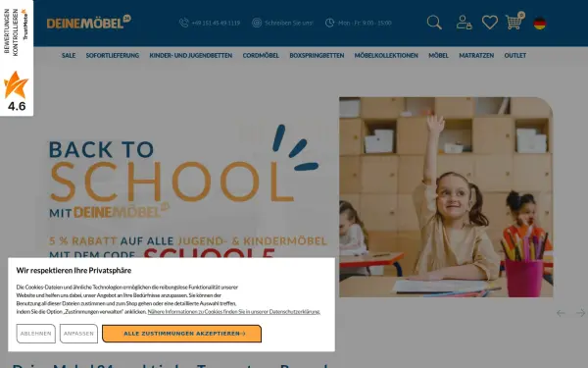The width and height of the screenshot is (588, 368).
Task: Select the German flag language selector
Action: click(x=540, y=24)
